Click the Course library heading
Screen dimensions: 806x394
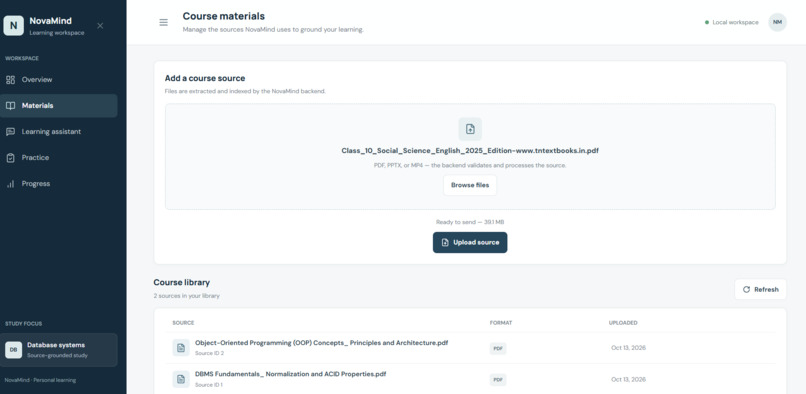pos(181,282)
